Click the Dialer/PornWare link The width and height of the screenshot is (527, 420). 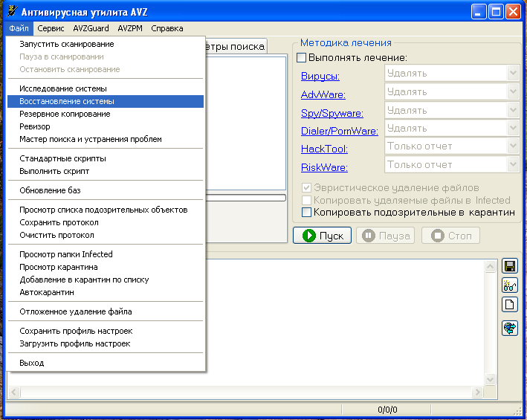click(340, 131)
